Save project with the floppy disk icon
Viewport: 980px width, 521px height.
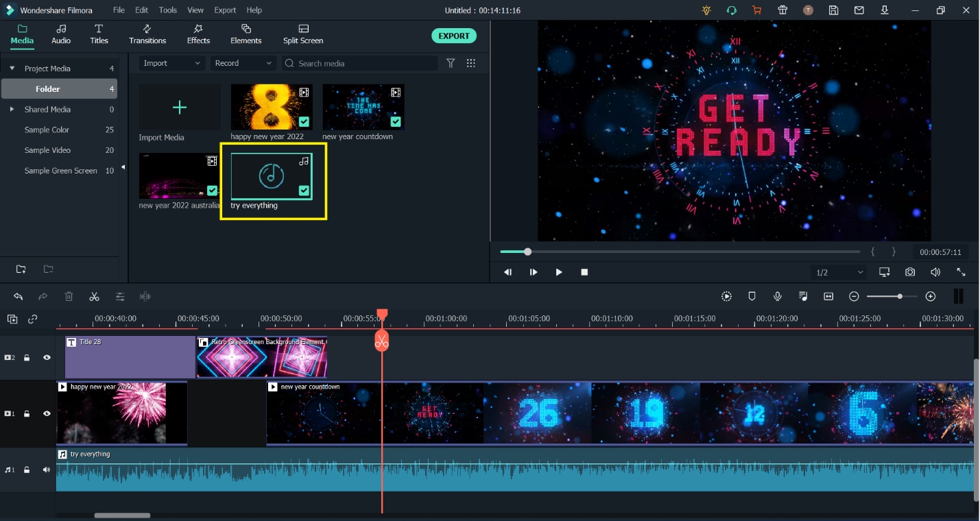pos(833,10)
